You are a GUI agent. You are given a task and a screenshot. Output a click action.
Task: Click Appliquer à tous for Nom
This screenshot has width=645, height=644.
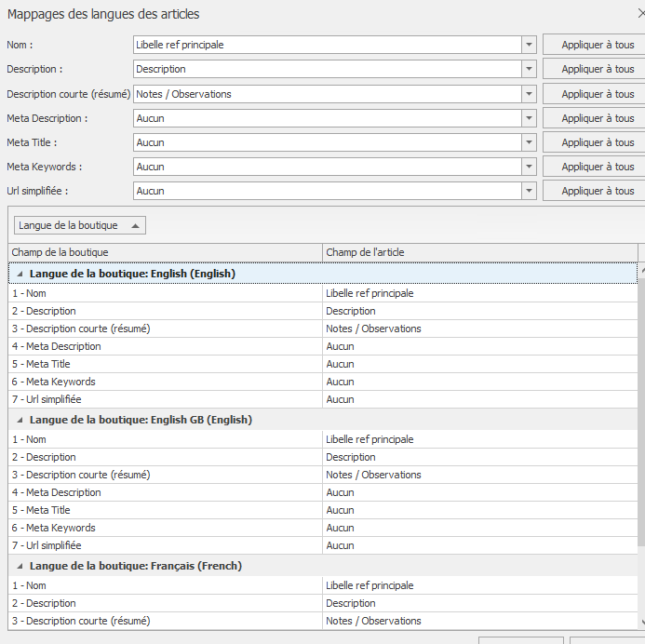(598, 45)
